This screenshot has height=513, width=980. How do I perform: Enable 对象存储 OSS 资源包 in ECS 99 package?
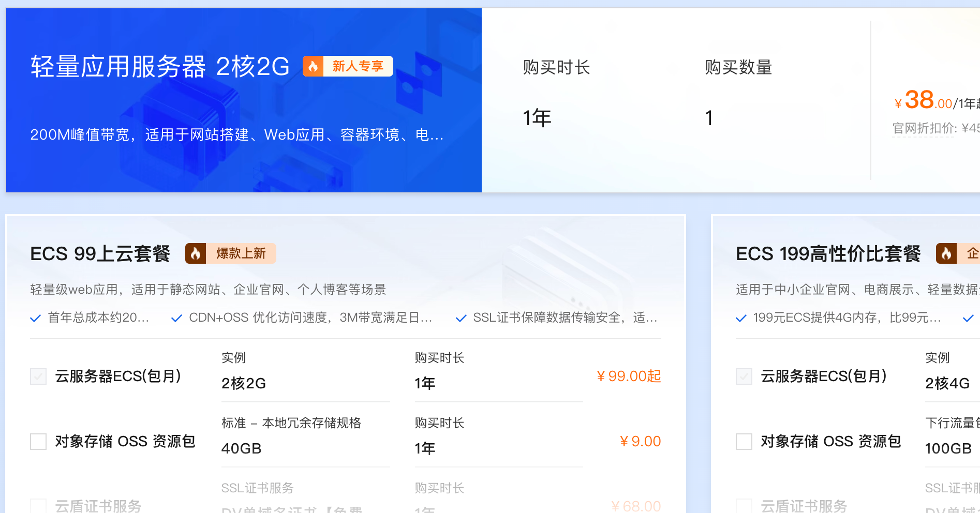click(x=38, y=442)
